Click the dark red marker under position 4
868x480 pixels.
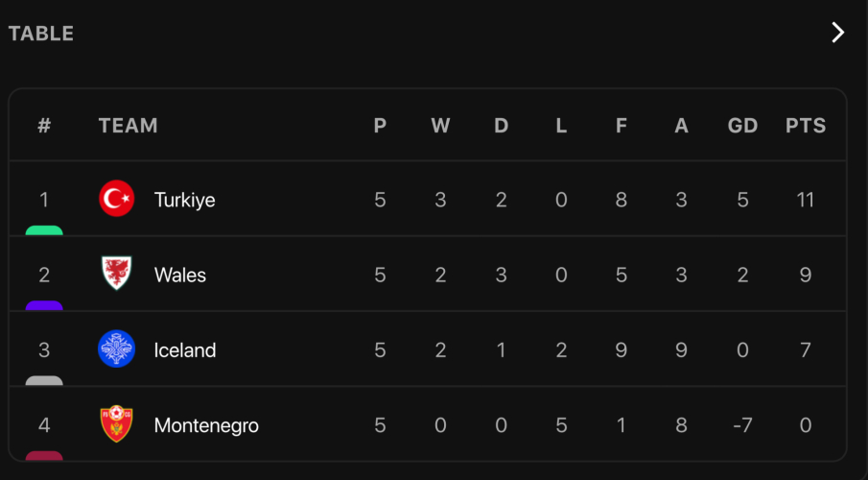44,455
